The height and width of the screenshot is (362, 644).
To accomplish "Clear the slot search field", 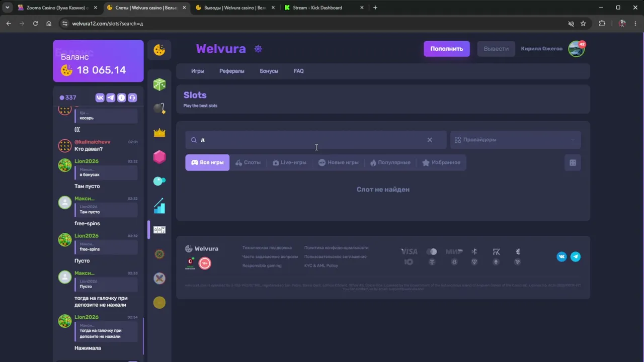I will (x=430, y=140).
